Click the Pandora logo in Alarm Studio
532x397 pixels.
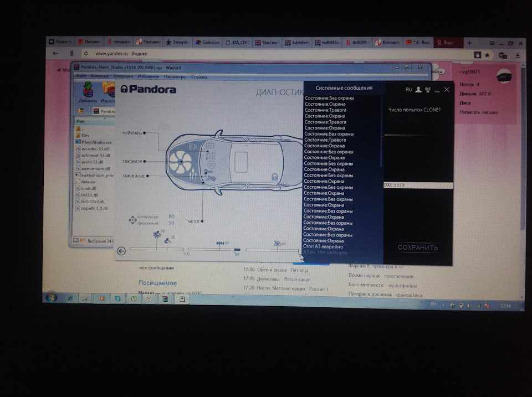pyautogui.click(x=150, y=89)
